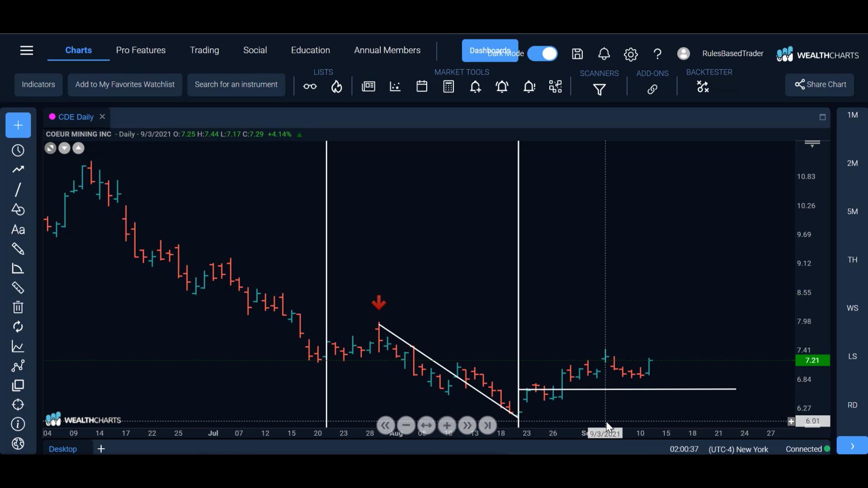Open the Backtester icon
This screenshot has width=868, height=488.
[x=703, y=87]
